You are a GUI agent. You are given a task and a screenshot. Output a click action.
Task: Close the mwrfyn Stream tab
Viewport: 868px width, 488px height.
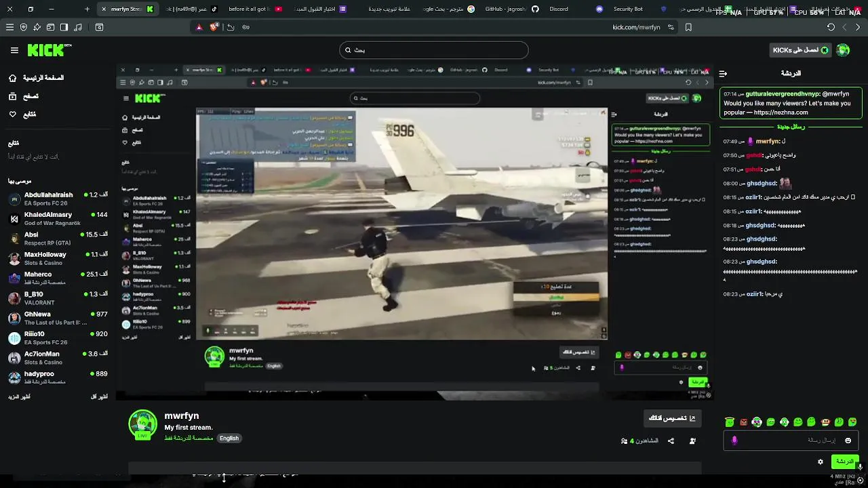click(103, 9)
